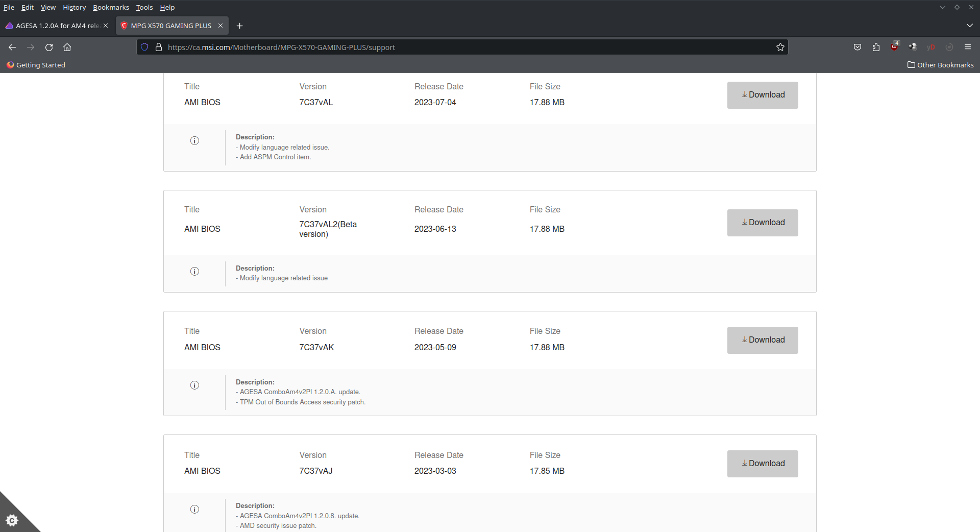Screen dimensions: 980x532
Task: Select release date 2023-07-04
Action: tap(435, 102)
